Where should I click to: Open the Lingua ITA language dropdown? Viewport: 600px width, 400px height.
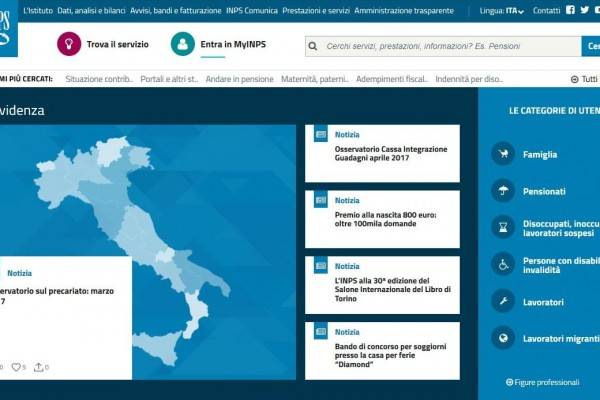click(502, 11)
